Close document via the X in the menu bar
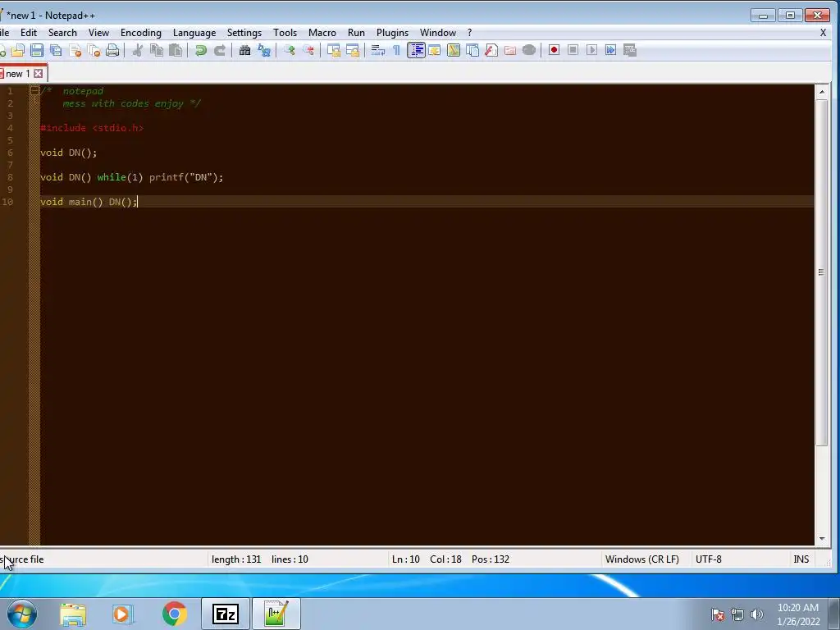Screen dimensions: 840x630 coord(823,33)
